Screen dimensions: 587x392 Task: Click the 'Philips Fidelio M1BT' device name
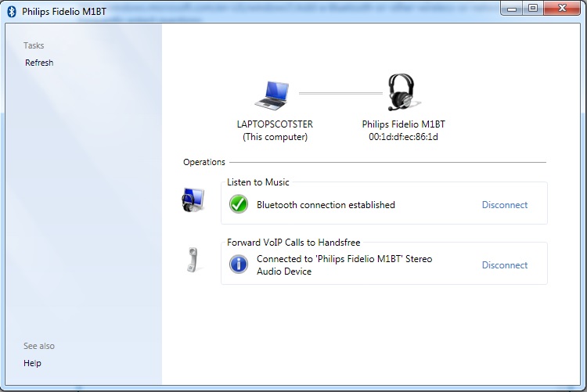tap(404, 124)
